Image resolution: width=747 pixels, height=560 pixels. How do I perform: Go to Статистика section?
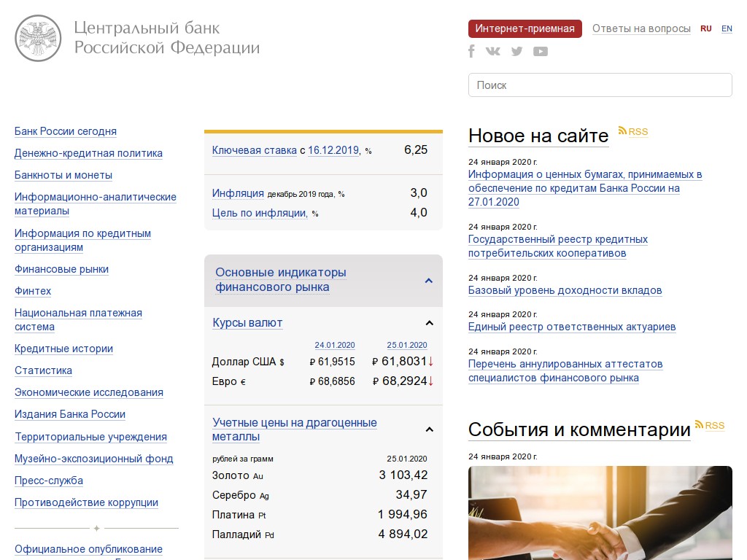[43, 370]
